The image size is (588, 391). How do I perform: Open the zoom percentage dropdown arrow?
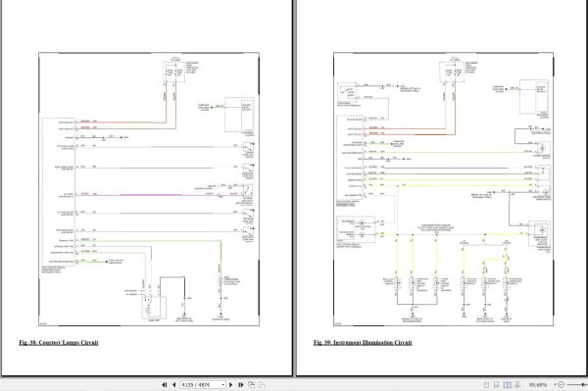point(555,384)
